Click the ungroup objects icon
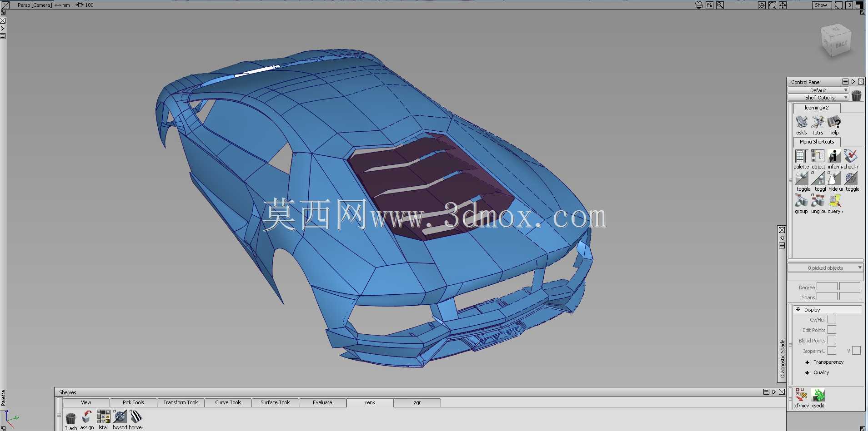The image size is (868, 431). (818, 200)
